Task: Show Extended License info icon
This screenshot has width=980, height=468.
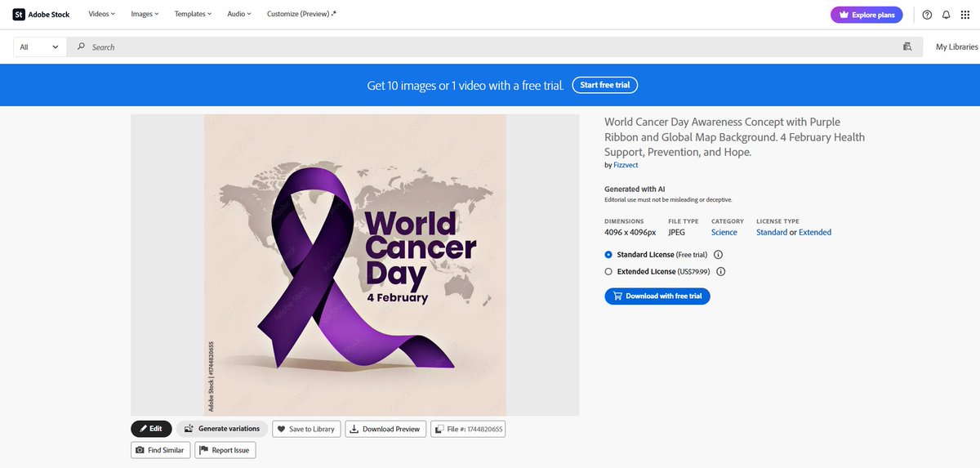Action: (721, 272)
